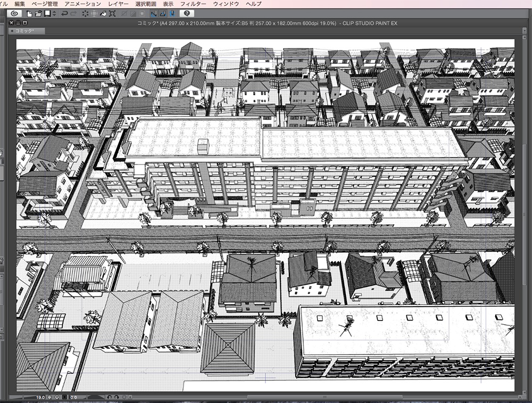Open the 表示 menu

[x=168, y=4]
